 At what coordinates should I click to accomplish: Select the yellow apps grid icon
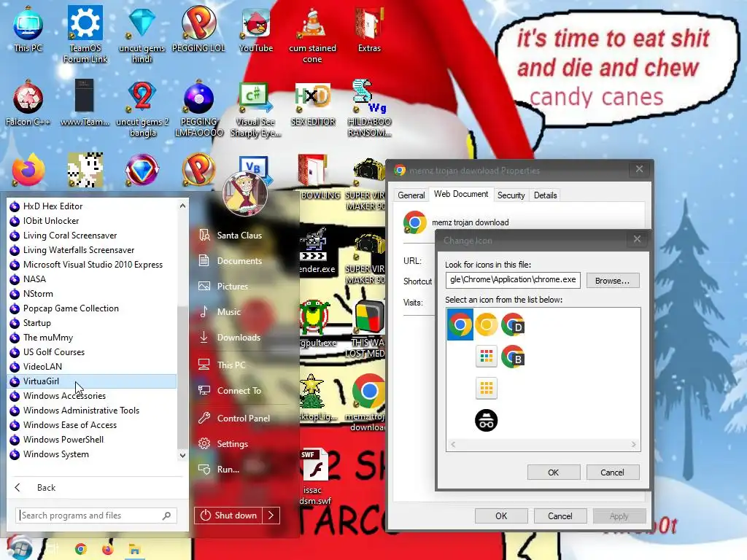[x=487, y=388]
